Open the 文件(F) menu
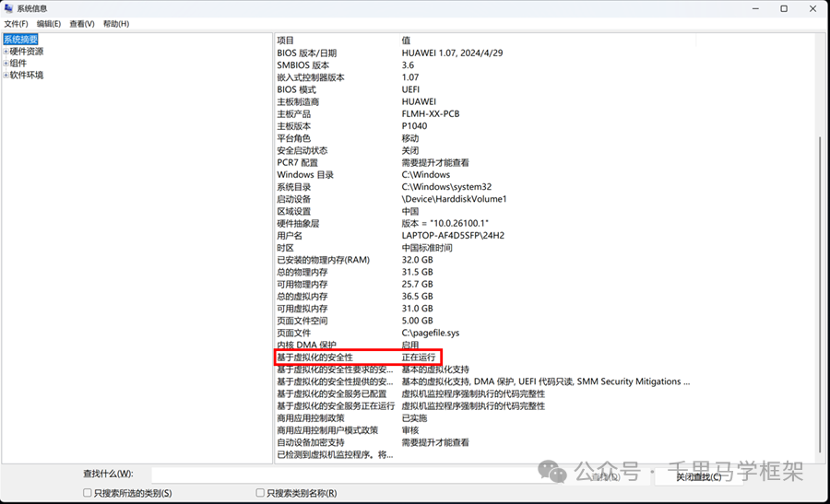The width and height of the screenshot is (830, 504). (16, 24)
